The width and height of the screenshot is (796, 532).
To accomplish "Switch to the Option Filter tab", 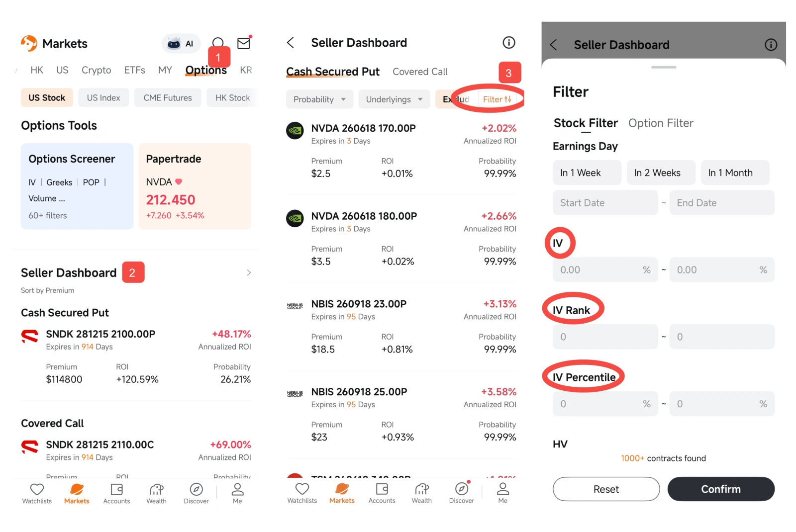I will coord(661,123).
